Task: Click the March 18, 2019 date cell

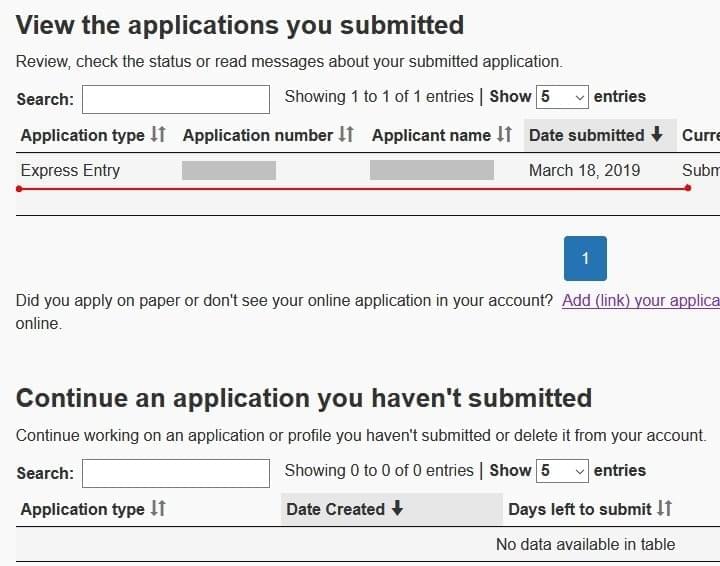Action: 584,171
